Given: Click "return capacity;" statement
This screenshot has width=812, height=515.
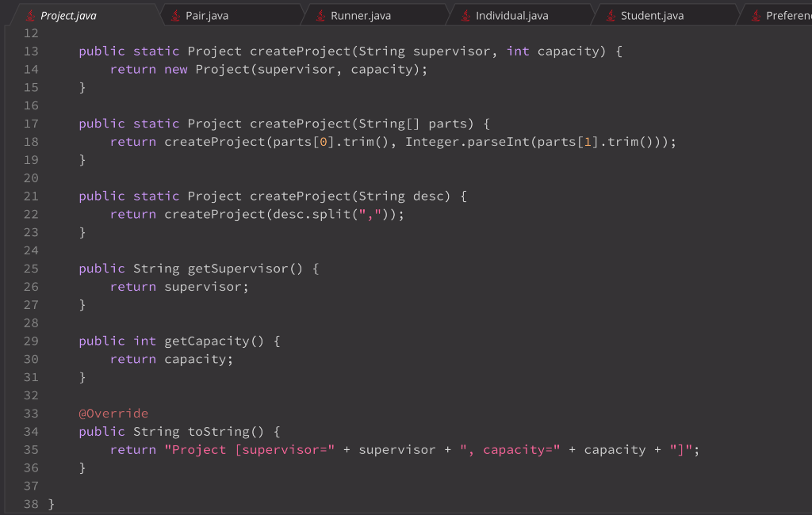Looking at the screenshot, I should coord(171,359).
